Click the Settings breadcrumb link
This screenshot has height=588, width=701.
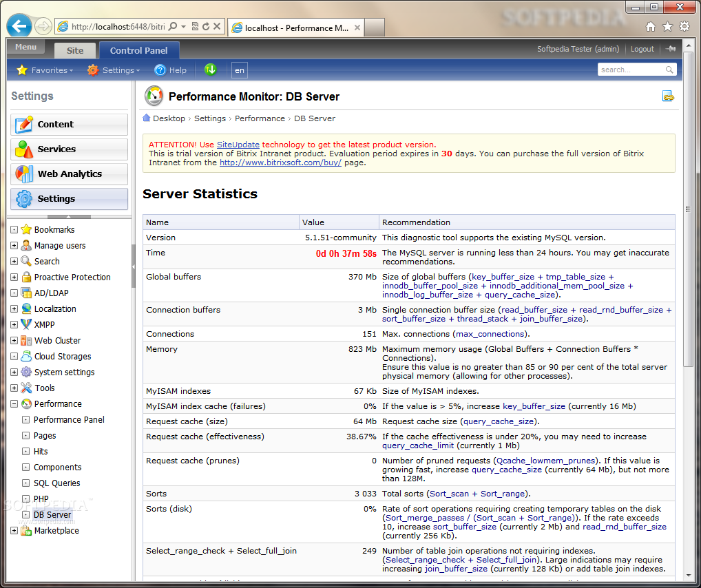(x=209, y=118)
